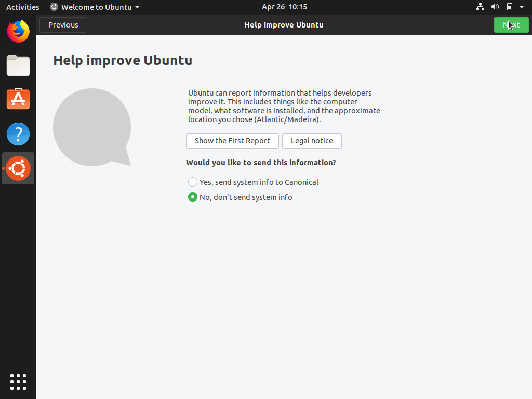Expand the system menu arrow
The height and width of the screenshot is (399, 532).
(x=522, y=7)
